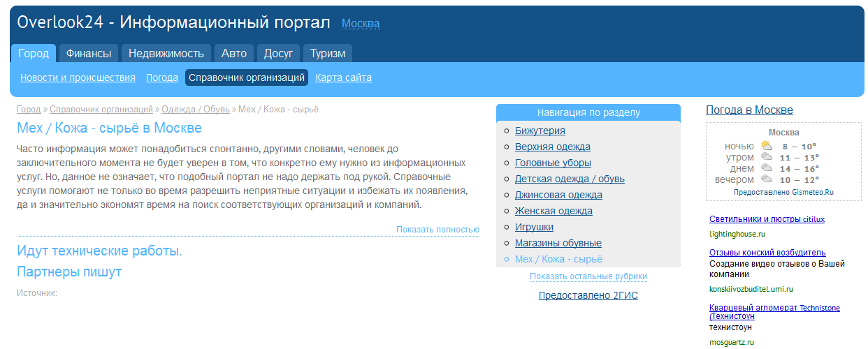This screenshot has height=349, width=868.
Task: Open the Предоставлено Gismeteo.Ru link
Action: [783, 191]
